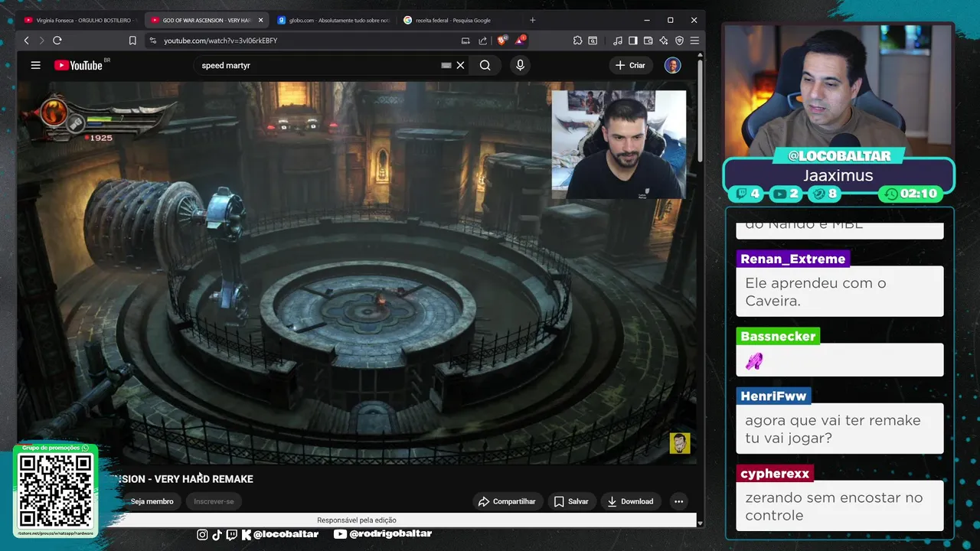980x551 pixels.
Task: Open the Brave VPN shield icon
Action: click(x=679, y=41)
